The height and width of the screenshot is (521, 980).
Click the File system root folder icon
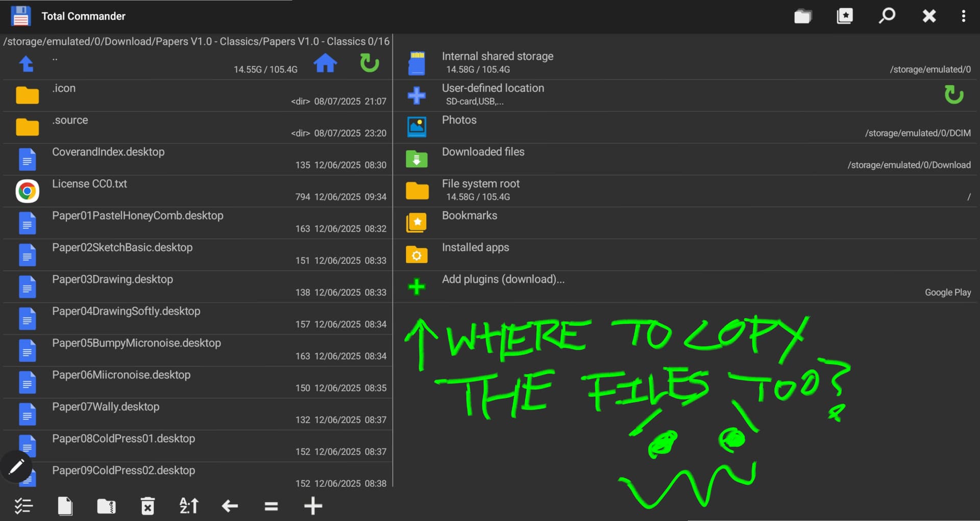(x=417, y=191)
